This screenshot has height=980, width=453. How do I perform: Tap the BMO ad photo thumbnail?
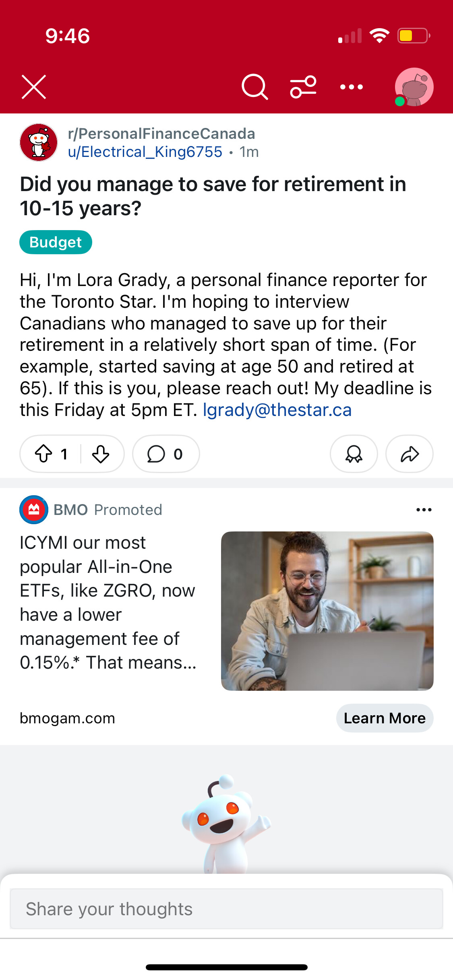click(x=327, y=611)
